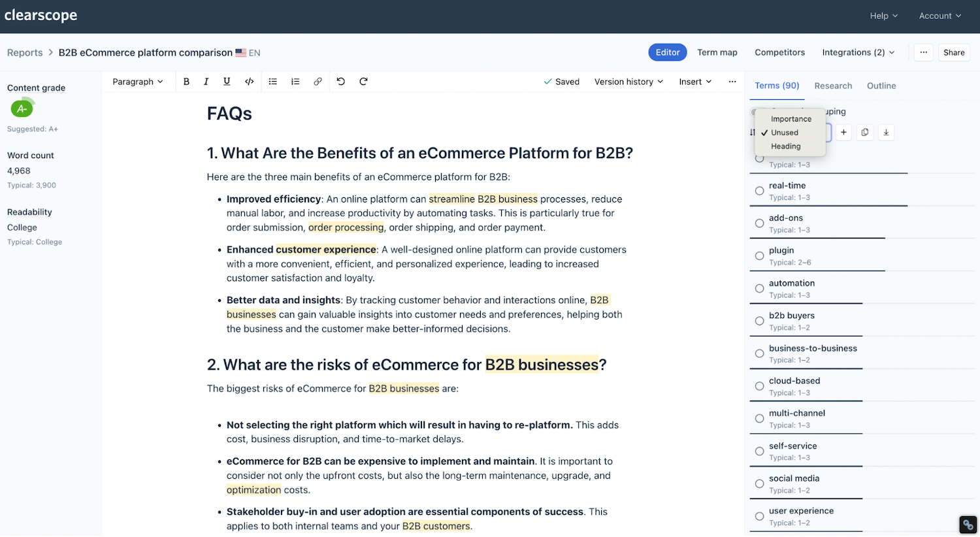Click the code view icon

[x=249, y=82]
